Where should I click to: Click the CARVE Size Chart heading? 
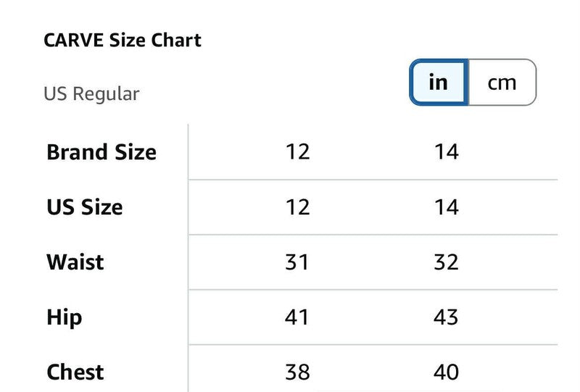(123, 40)
